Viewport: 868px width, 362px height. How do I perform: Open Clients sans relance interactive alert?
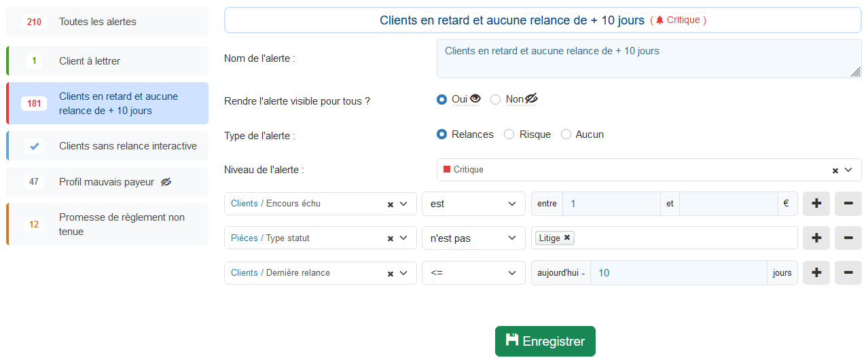tap(107, 146)
